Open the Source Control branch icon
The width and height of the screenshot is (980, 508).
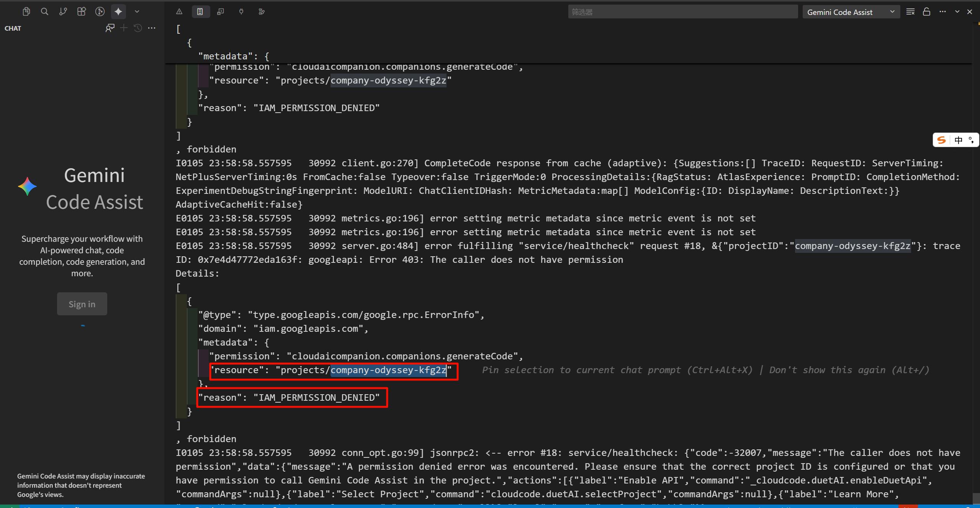63,11
